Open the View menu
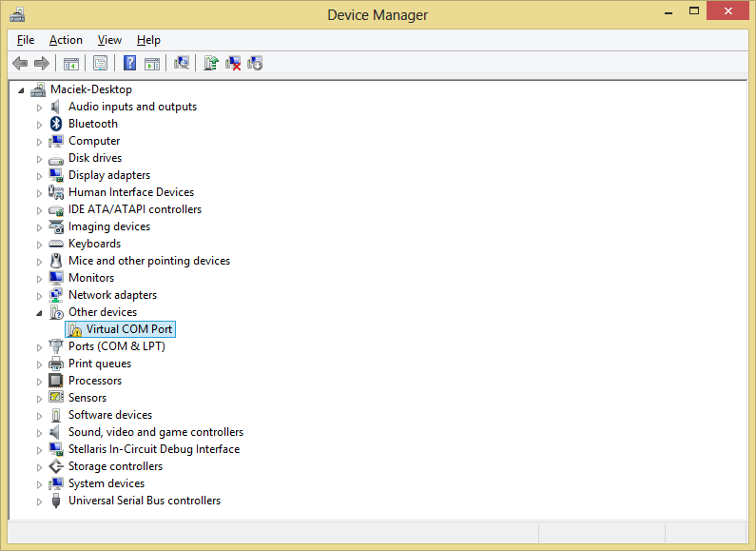756x551 pixels. click(109, 40)
